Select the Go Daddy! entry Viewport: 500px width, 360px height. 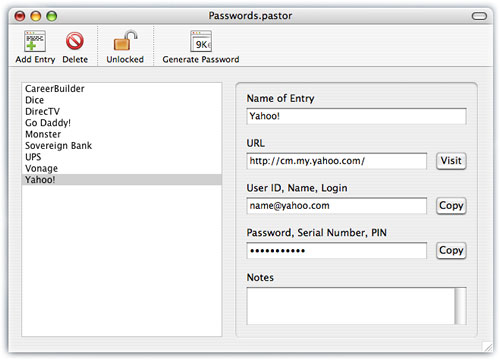pyautogui.click(x=122, y=123)
